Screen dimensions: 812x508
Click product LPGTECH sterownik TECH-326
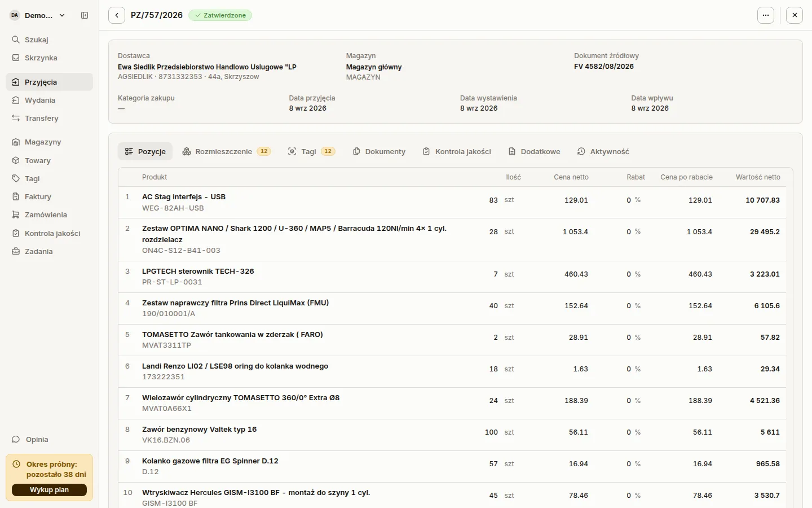click(x=198, y=271)
